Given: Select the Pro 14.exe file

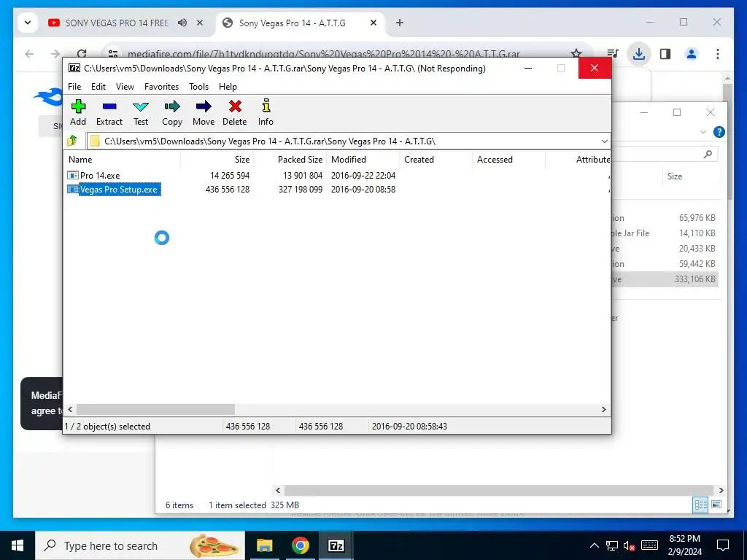Looking at the screenshot, I should coord(100,176).
